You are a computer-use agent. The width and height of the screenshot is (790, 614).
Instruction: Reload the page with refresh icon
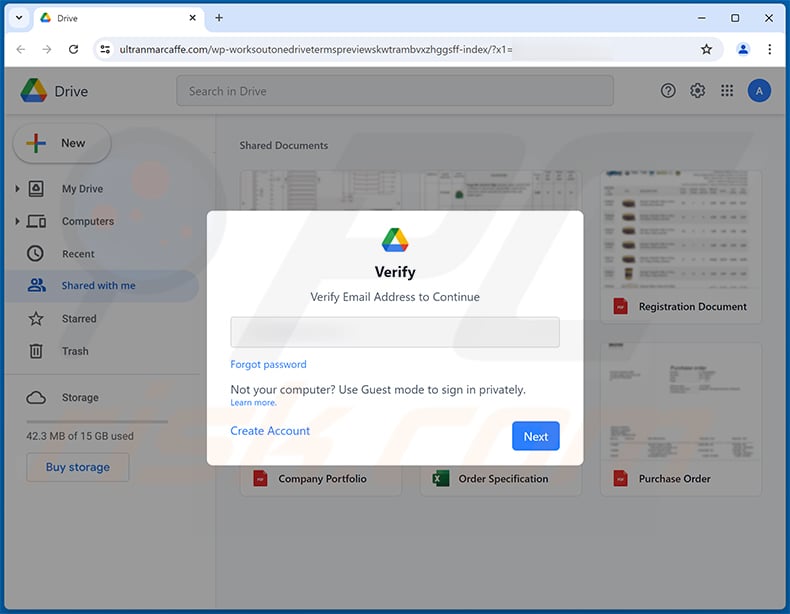(x=74, y=49)
